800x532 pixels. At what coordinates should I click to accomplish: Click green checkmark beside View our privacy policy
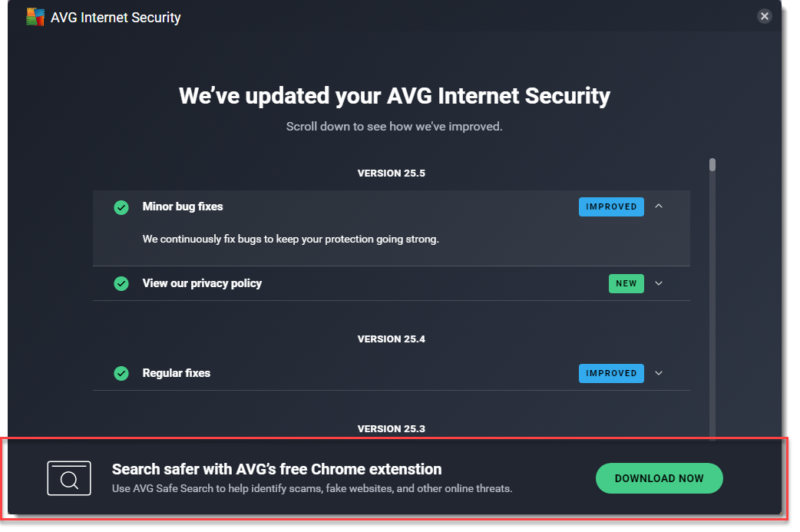[121, 284]
